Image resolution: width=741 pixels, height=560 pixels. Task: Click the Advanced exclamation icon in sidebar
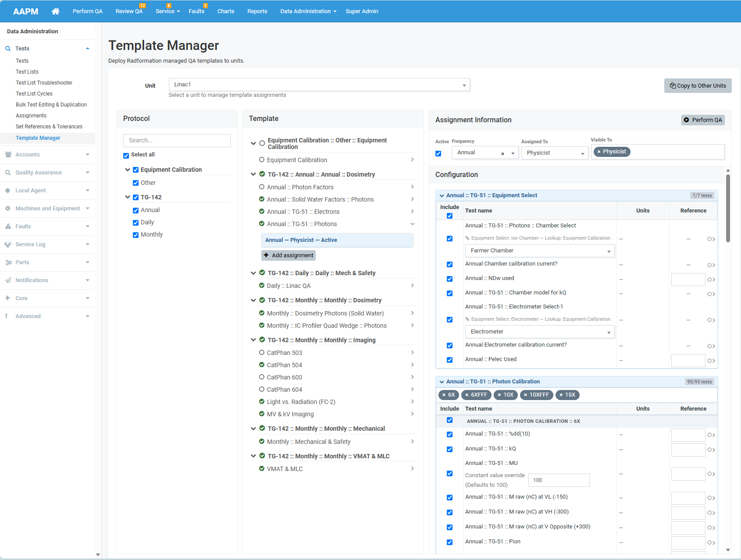coord(6,316)
